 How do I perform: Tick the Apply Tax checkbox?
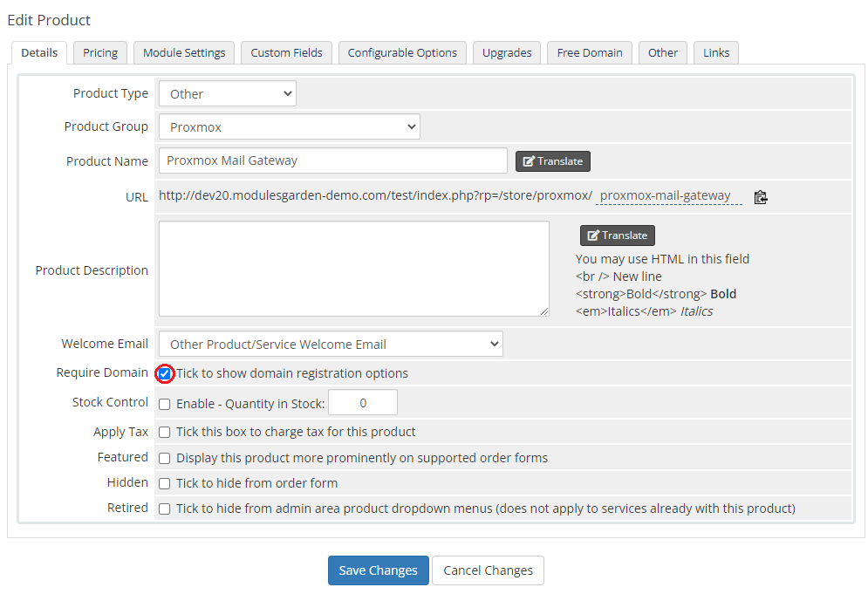(x=164, y=433)
